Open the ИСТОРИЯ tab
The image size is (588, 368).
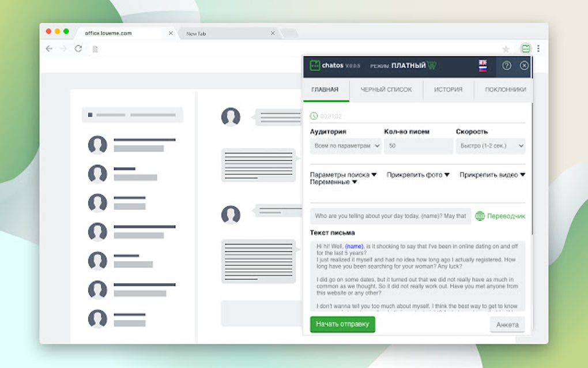448,90
